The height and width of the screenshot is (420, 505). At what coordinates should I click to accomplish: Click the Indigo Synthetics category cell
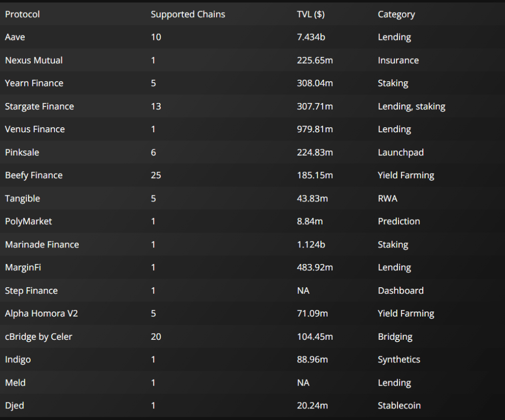(x=399, y=359)
